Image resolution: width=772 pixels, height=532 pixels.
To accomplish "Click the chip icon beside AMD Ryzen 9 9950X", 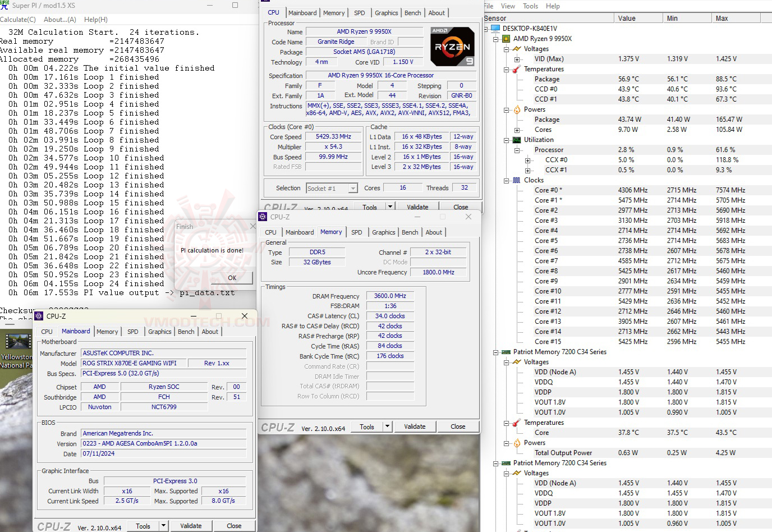I will click(506, 39).
